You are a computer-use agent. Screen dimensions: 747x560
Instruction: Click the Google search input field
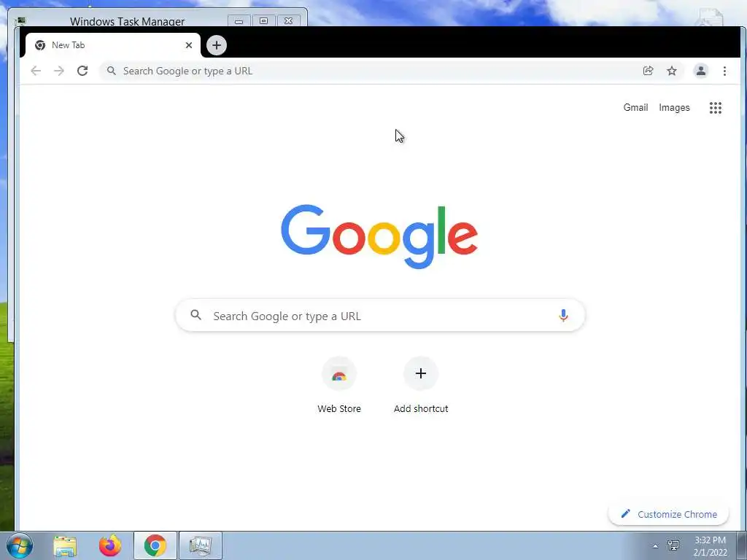click(x=380, y=315)
